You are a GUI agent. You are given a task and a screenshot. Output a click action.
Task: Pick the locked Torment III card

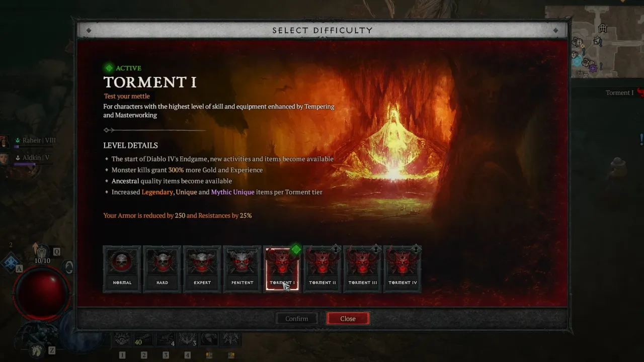(x=363, y=269)
